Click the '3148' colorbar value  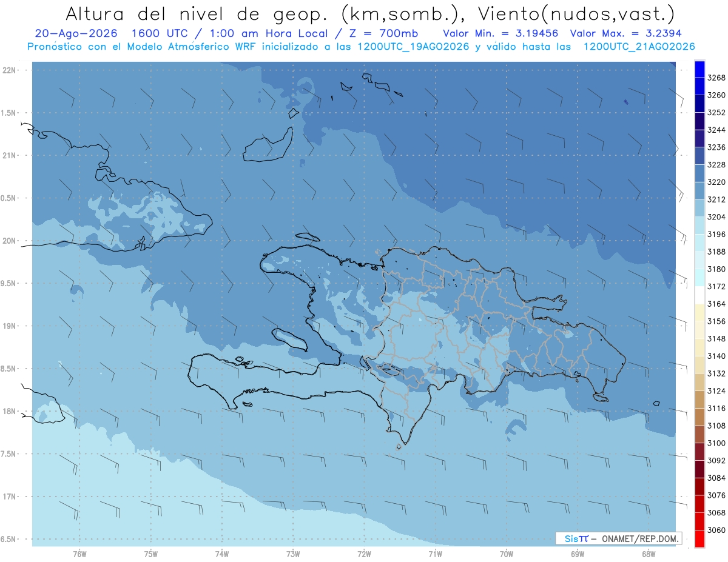coord(716,338)
